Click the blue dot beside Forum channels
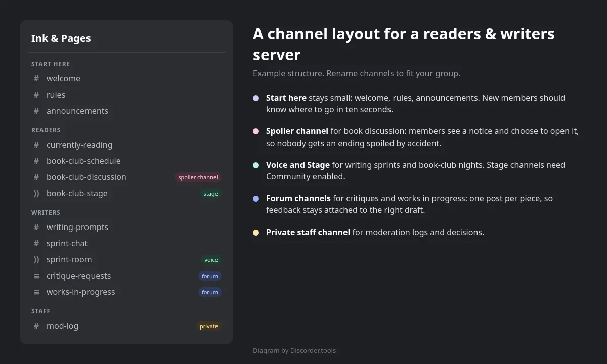The height and width of the screenshot is (364, 607). 256,199
